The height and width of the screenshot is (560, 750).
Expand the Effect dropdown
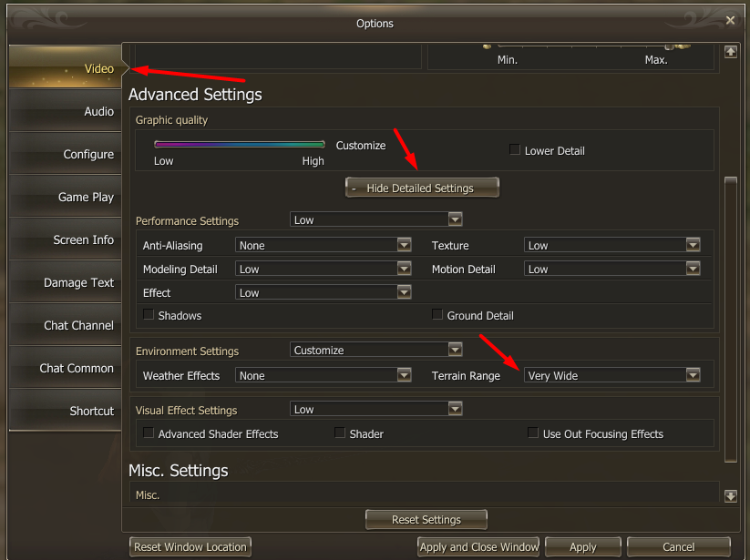323,292
